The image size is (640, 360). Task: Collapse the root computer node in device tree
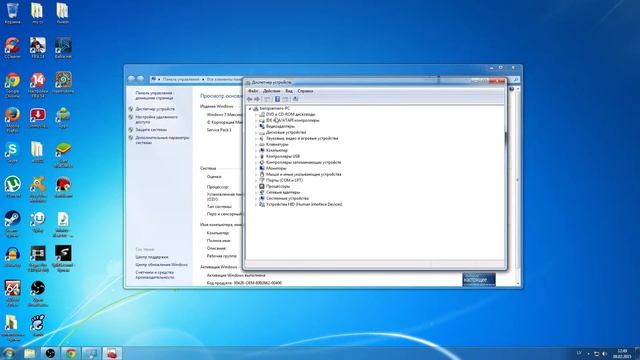click(x=250, y=109)
